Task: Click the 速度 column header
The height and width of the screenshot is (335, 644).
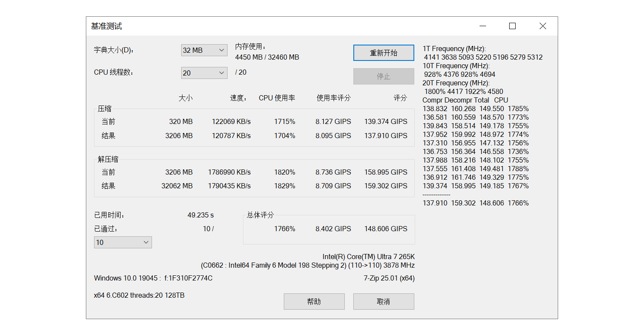Action: click(238, 98)
